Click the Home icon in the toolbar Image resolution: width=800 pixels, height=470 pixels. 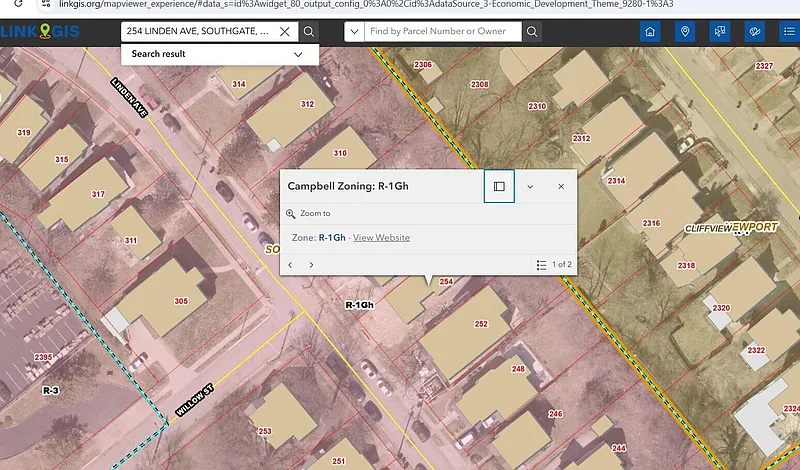coord(651,32)
